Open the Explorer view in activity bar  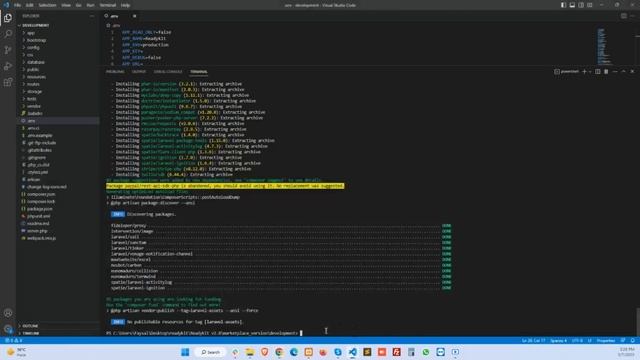point(8,18)
